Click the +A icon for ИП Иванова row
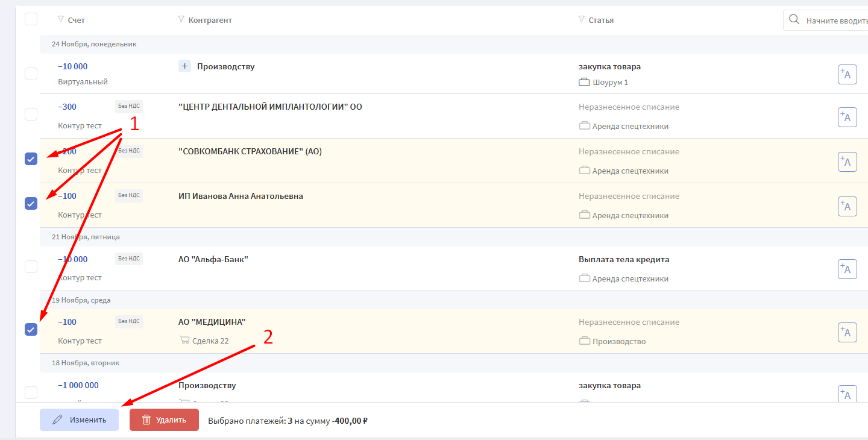The width and height of the screenshot is (868, 440). pyautogui.click(x=847, y=206)
